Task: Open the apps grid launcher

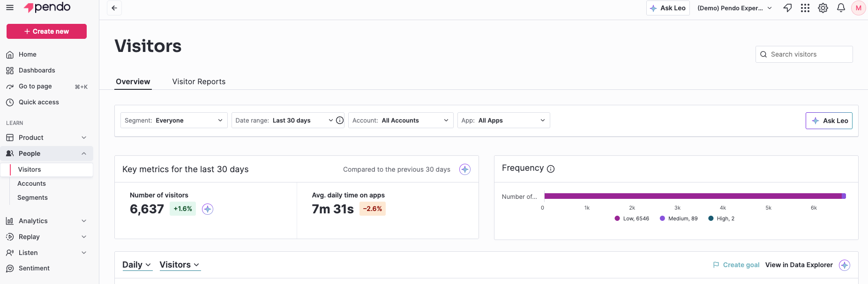Action: click(805, 8)
